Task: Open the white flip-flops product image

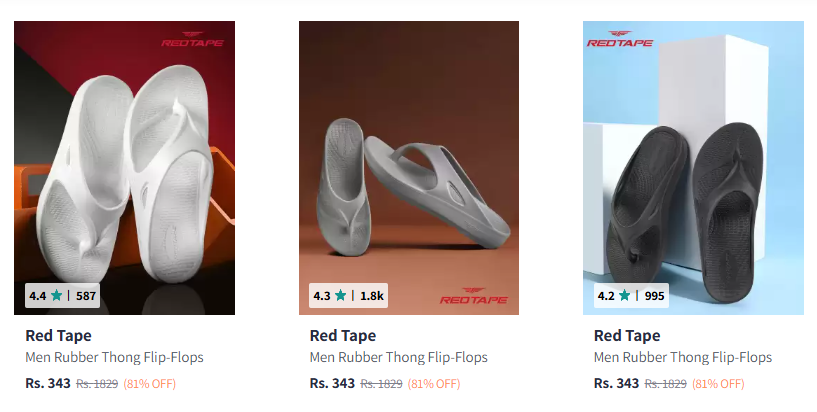Action: click(124, 168)
